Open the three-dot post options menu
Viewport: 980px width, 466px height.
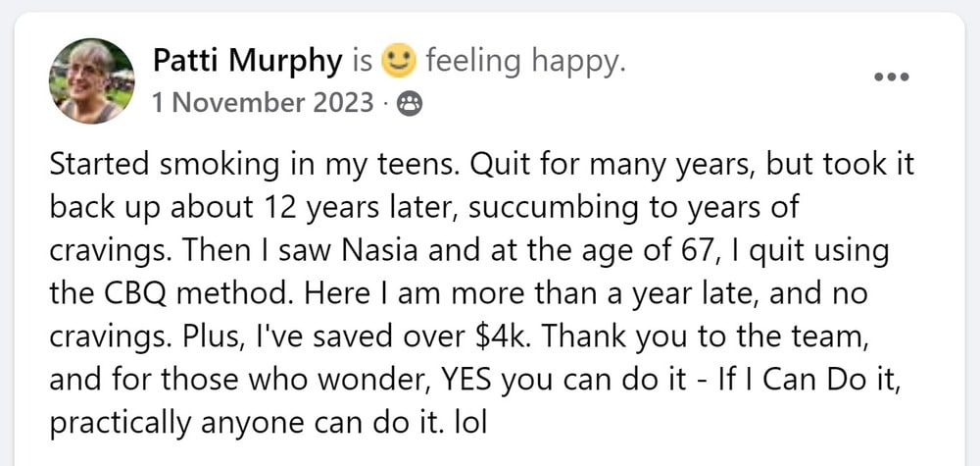pos(891,78)
